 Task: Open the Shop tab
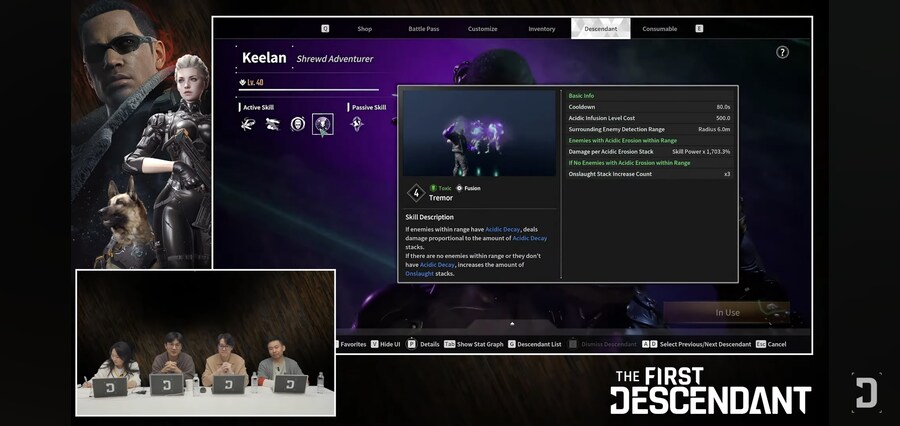[x=365, y=29]
